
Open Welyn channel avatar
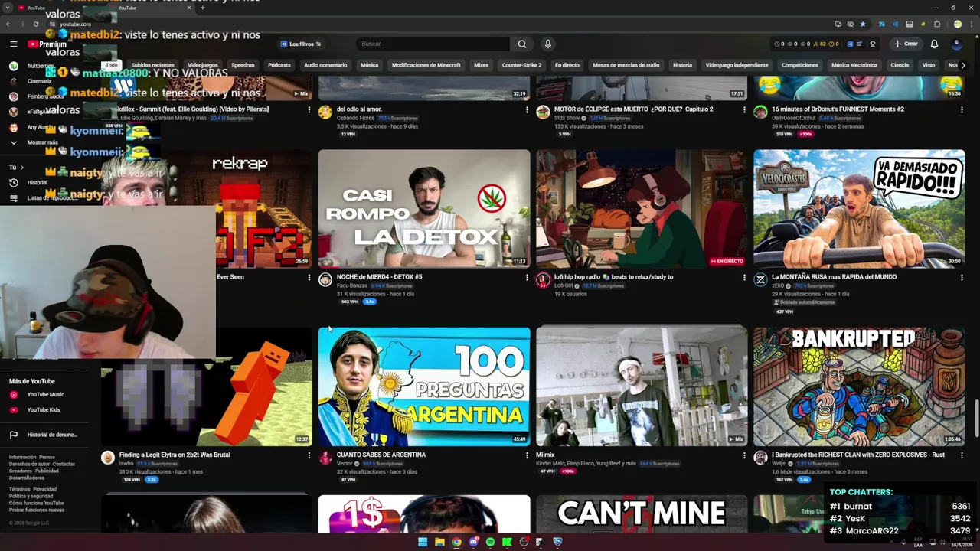(x=760, y=458)
